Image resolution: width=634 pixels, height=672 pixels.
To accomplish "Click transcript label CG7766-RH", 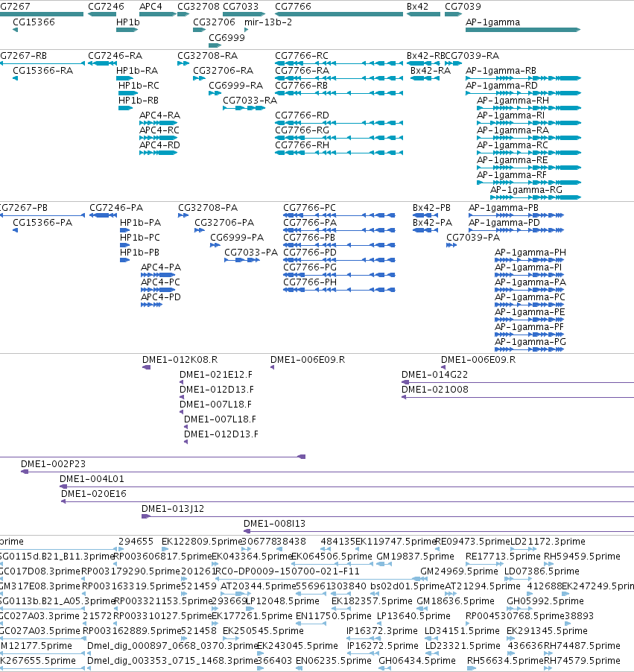I will pos(302,145).
